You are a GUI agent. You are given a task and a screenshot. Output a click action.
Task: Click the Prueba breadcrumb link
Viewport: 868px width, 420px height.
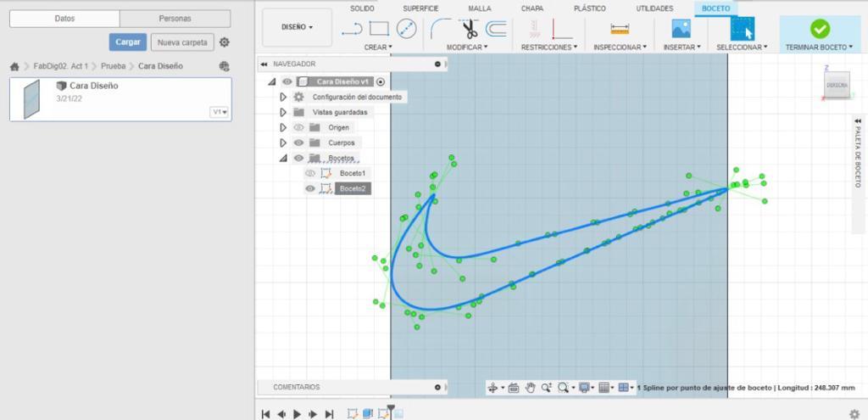point(113,66)
